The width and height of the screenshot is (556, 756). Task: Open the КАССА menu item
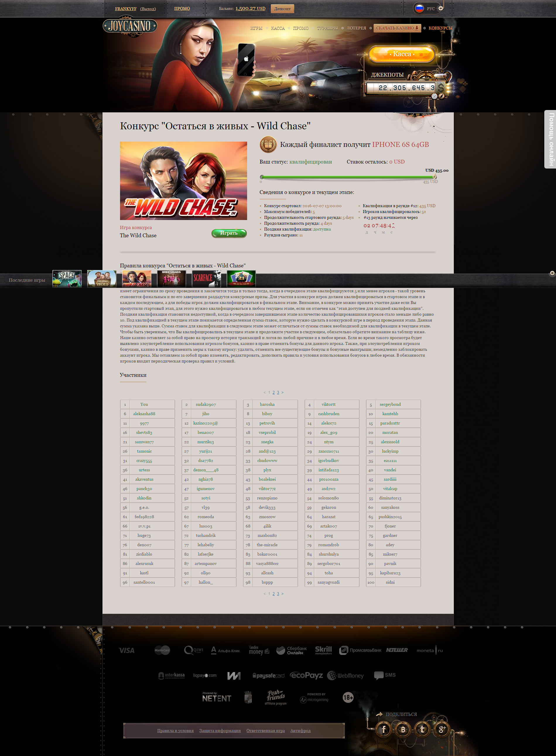tap(278, 28)
